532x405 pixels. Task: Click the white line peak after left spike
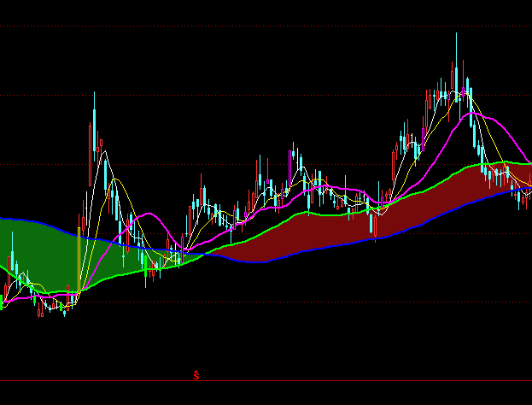105,152
